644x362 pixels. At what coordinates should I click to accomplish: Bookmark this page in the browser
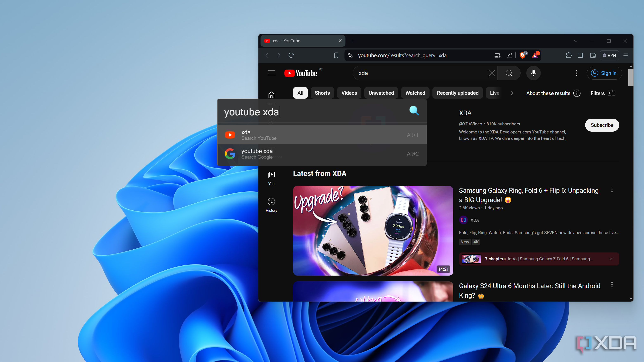pos(336,55)
